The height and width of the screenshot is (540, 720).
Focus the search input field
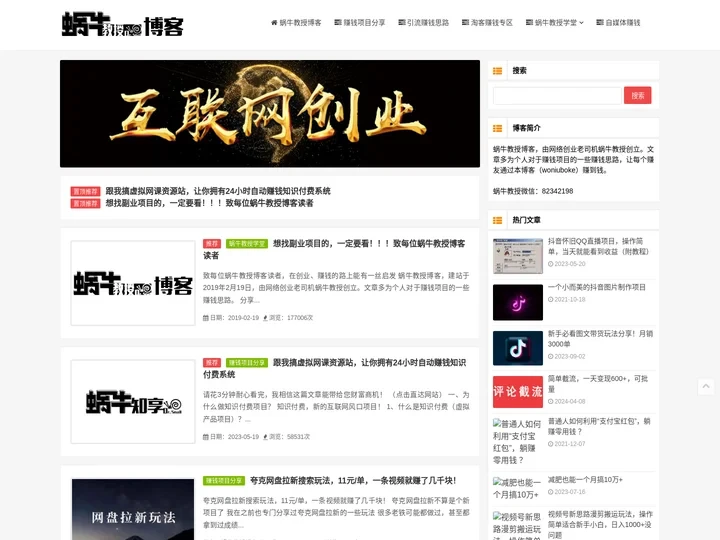pyautogui.click(x=557, y=96)
